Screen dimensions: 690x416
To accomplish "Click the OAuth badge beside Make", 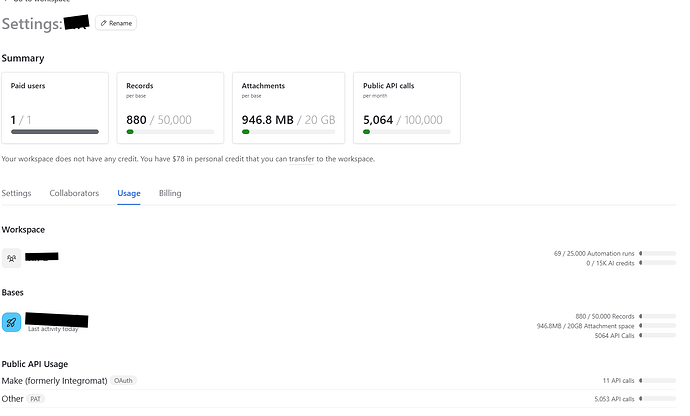I will (x=124, y=381).
